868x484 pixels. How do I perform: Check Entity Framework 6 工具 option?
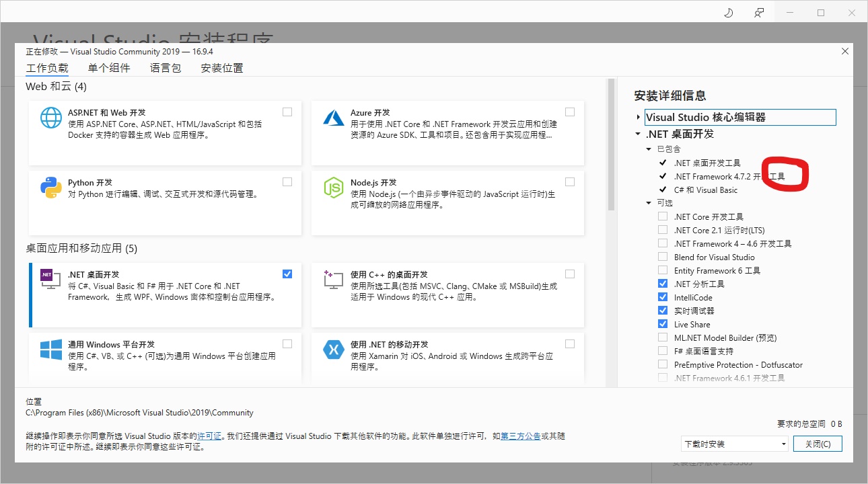(663, 270)
